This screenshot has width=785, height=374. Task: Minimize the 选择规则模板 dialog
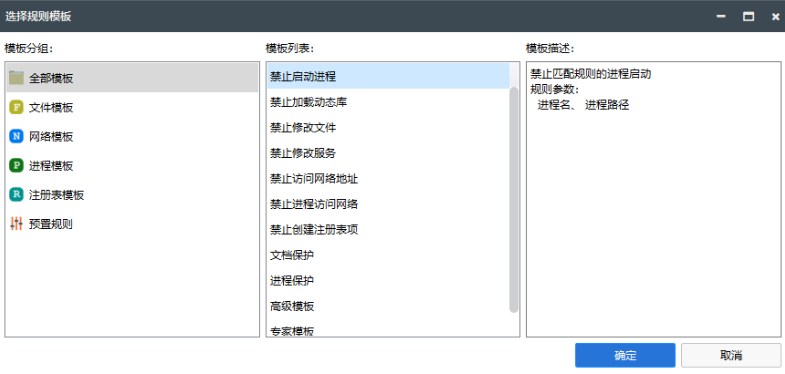721,16
